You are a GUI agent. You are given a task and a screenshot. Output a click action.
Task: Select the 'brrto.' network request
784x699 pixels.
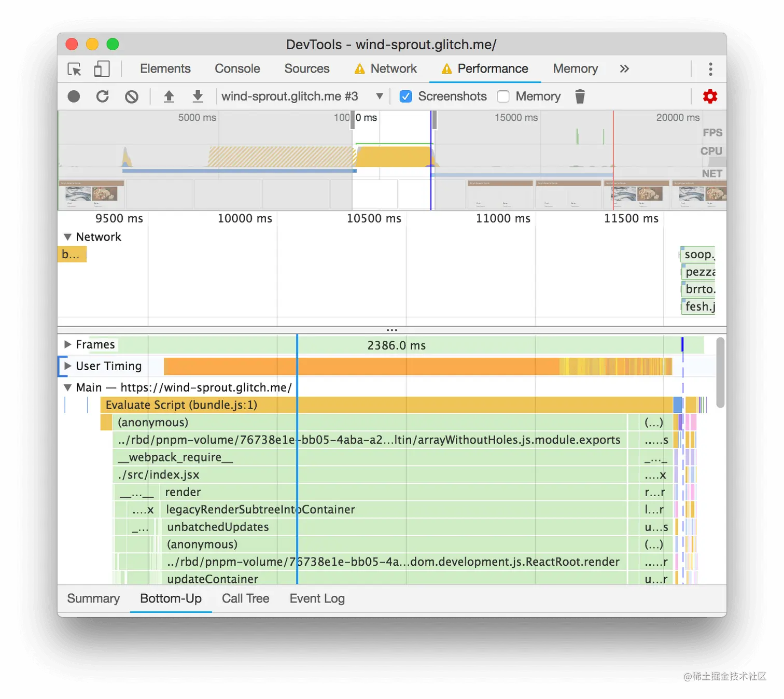click(698, 289)
